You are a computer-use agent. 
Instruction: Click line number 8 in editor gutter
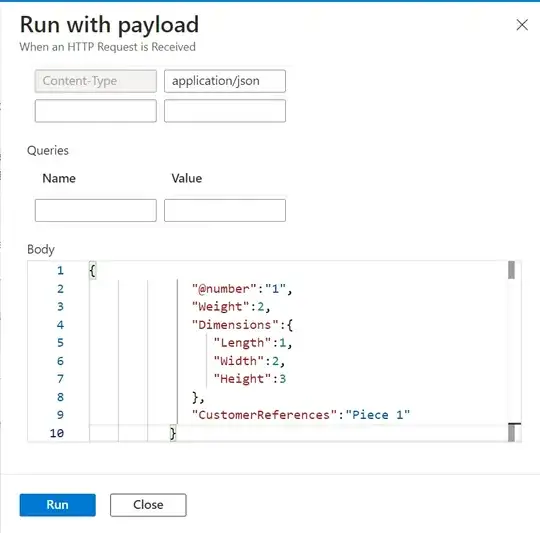[x=60, y=397]
